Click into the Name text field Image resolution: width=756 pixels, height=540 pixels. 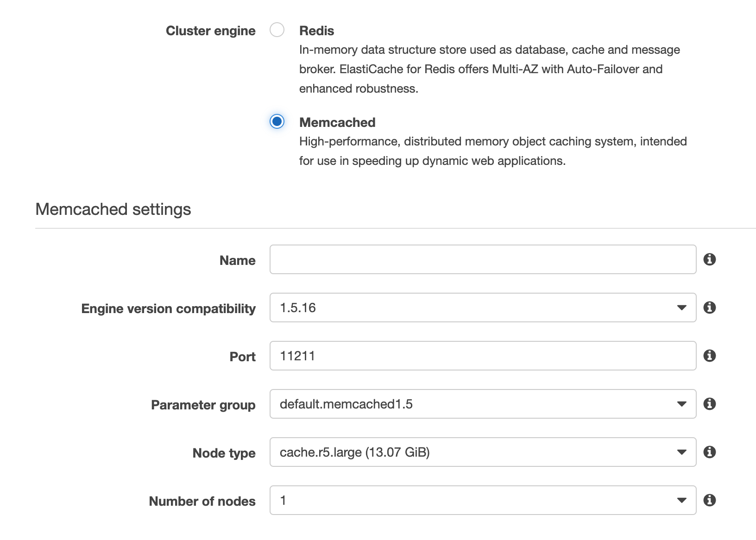[483, 259]
